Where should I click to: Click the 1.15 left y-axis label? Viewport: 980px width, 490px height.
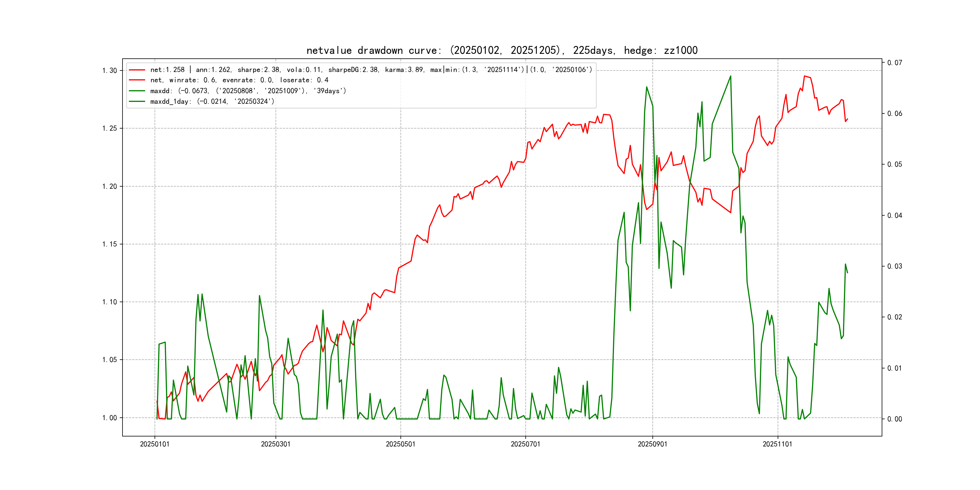[x=109, y=244]
